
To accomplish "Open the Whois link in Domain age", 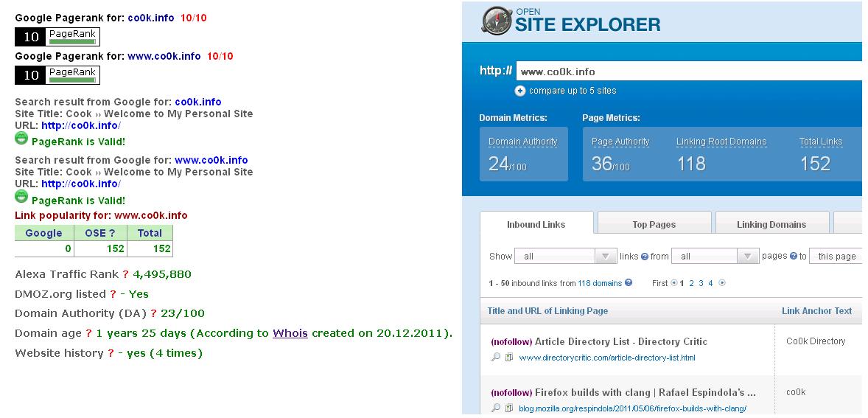I will [x=290, y=333].
